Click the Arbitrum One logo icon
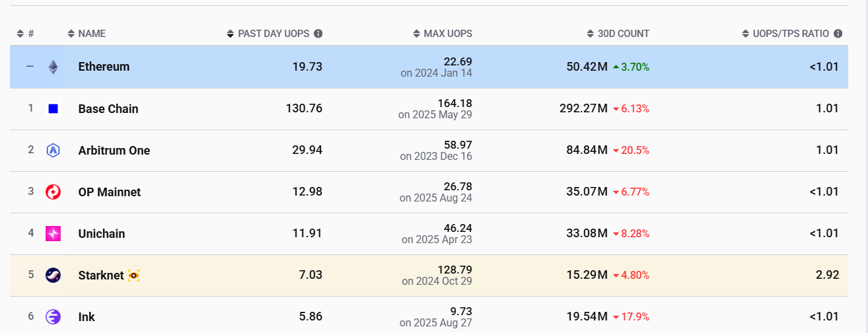868x333 pixels. tap(54, 150)
